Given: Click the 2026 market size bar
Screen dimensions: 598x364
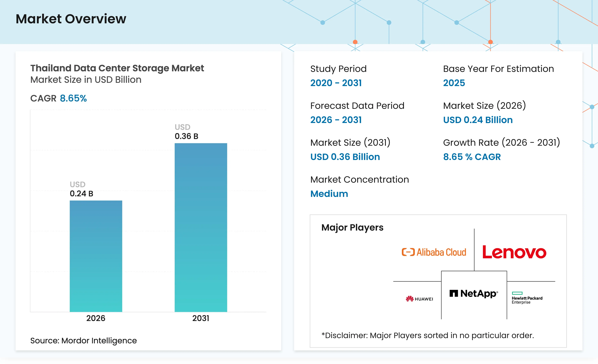Looking at the screenshot, I should pos(96,256).
